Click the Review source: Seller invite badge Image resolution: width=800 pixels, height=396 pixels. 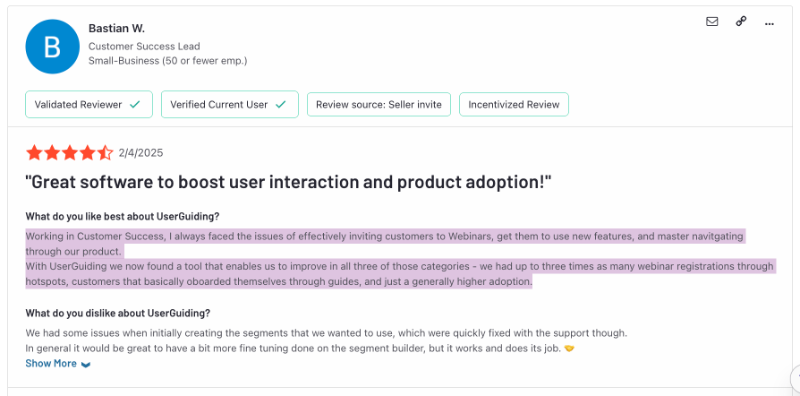tap(379, 105)
